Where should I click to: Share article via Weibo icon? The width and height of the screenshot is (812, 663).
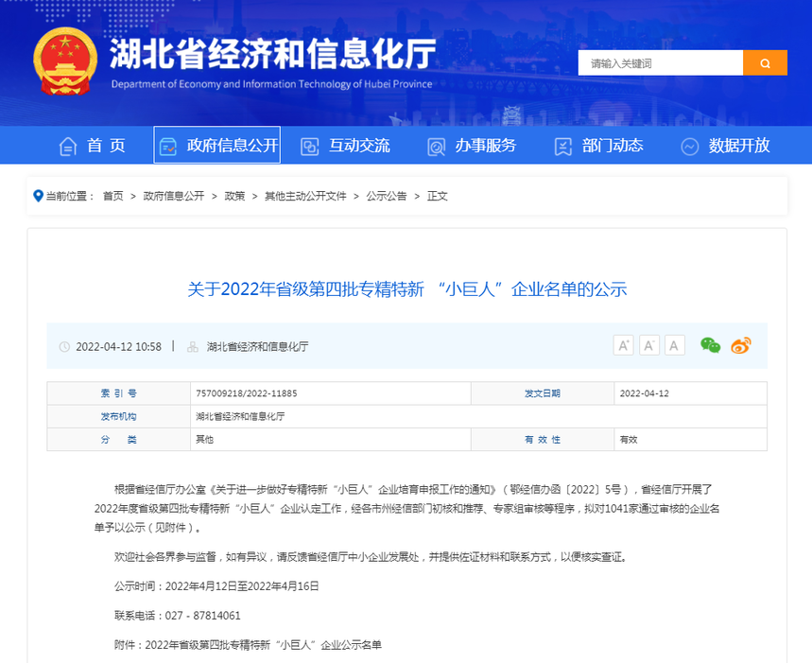(x=741, y=345)
